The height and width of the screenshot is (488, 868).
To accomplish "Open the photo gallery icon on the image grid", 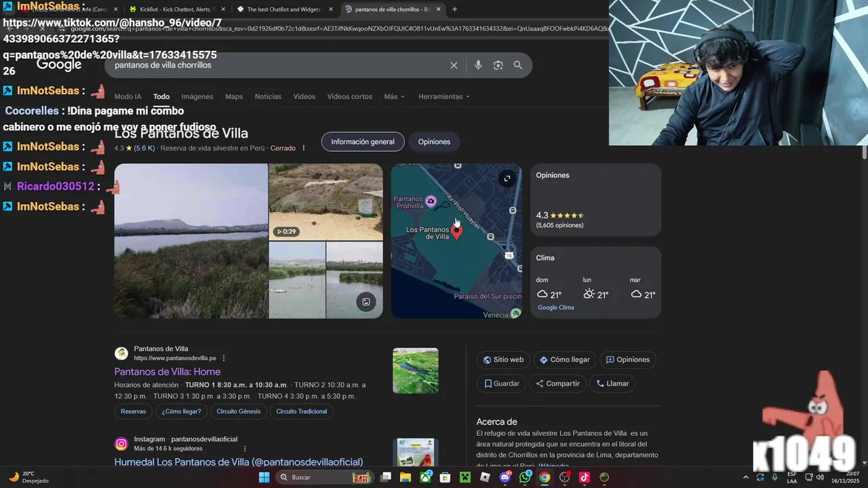I will click(366, 302).
